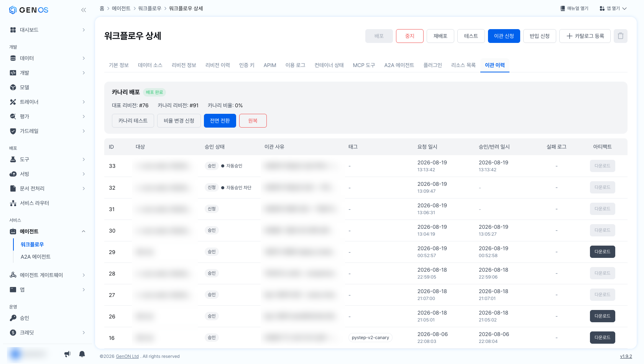This screenshot has width=644, height=364.
Task: Click the 대시보드 grid icon
Action: (13, 30)
